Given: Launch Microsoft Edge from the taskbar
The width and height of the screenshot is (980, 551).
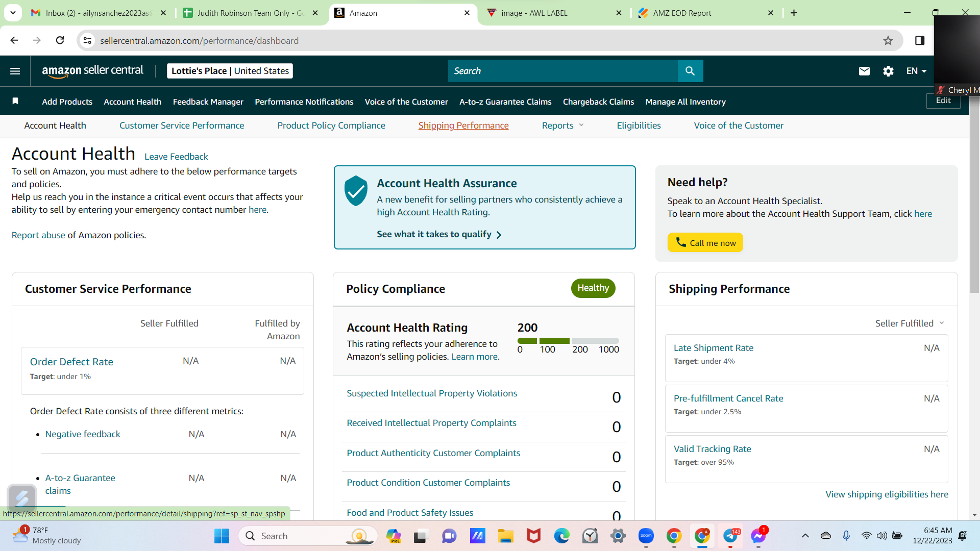Looking at the screenshot, I should 561,536.
